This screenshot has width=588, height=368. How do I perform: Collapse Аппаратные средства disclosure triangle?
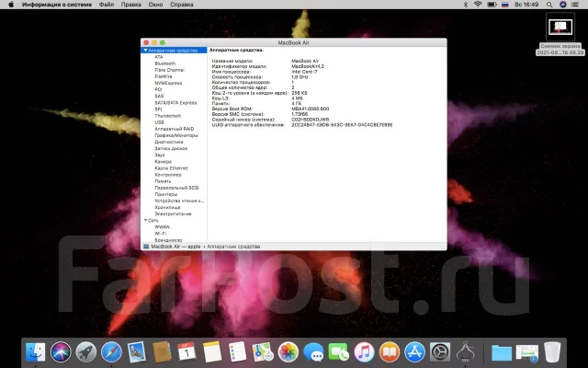click(x=145, y=51)
